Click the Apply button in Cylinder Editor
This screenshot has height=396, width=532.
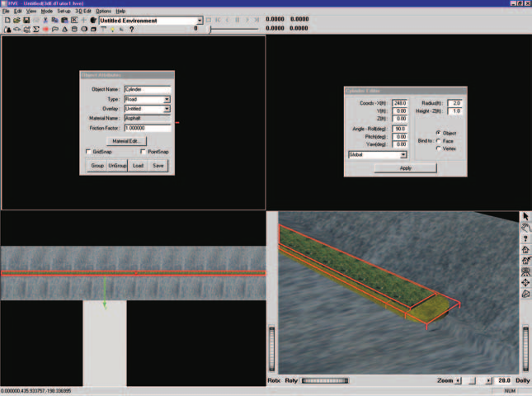406,168
